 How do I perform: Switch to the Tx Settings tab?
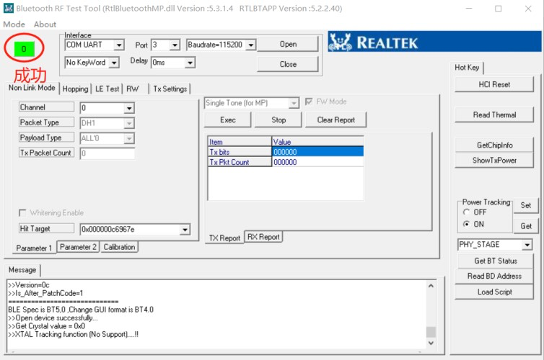[x=170, y=89]
